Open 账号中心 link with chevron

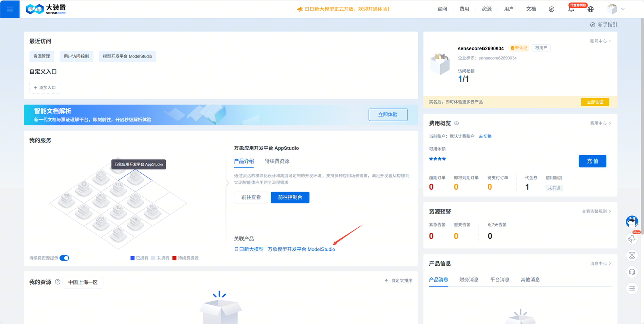[x=601, y=41]
